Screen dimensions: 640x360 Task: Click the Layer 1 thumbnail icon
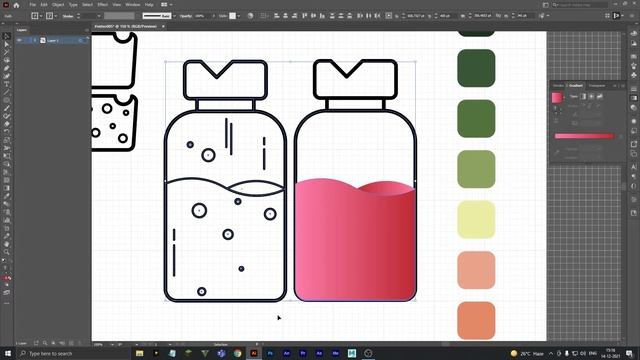click(x=43, y=40)
